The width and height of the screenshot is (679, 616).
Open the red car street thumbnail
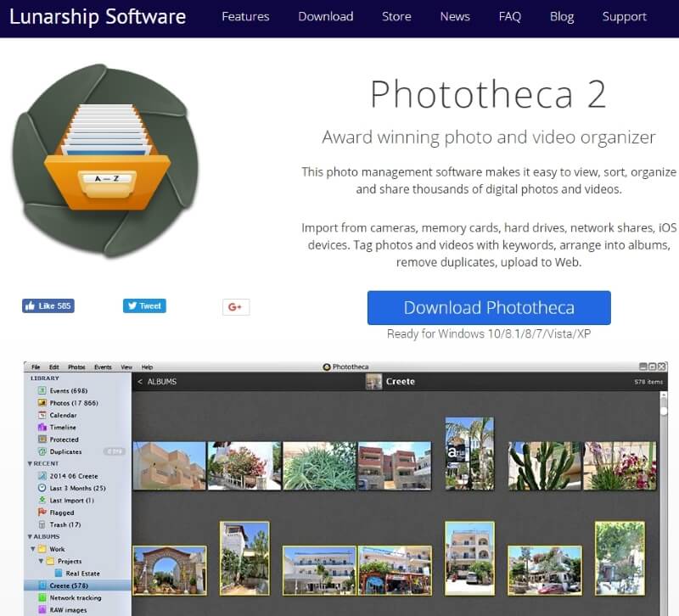click(x=545, y=570)
